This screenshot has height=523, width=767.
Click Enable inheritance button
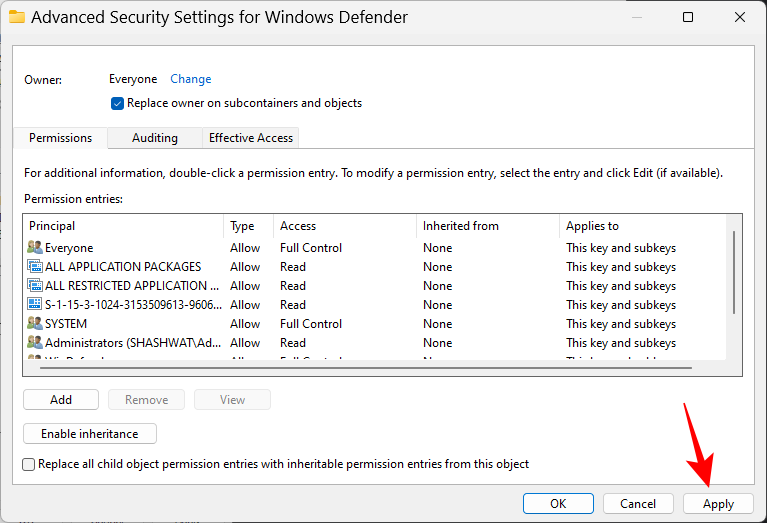coord(90,434)
